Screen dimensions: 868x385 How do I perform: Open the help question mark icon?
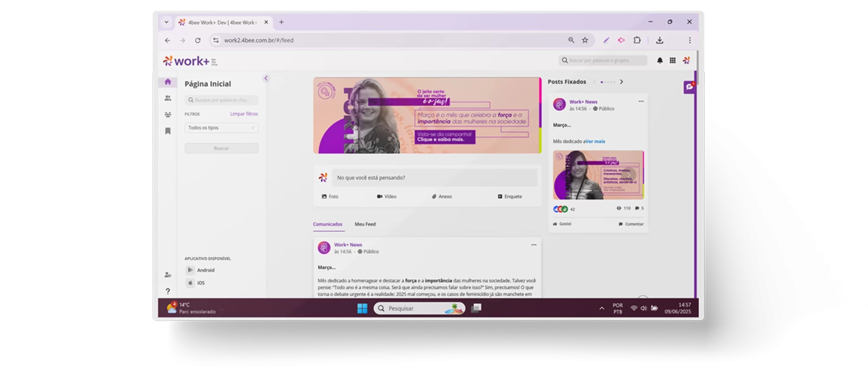168,291
